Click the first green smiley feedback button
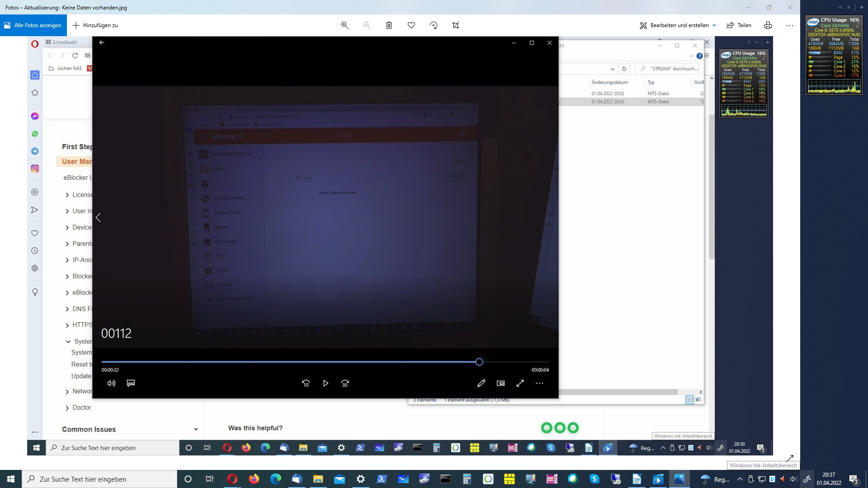 tap(547, 427)
